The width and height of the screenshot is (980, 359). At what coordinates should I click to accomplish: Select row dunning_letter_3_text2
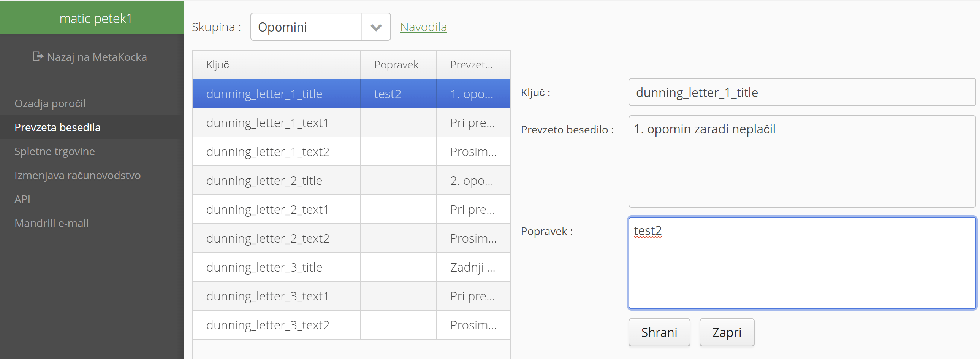tap(351, 325)
